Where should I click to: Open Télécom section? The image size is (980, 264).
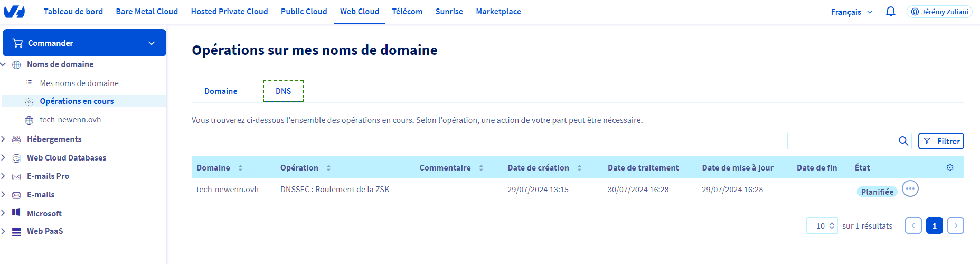407,12
